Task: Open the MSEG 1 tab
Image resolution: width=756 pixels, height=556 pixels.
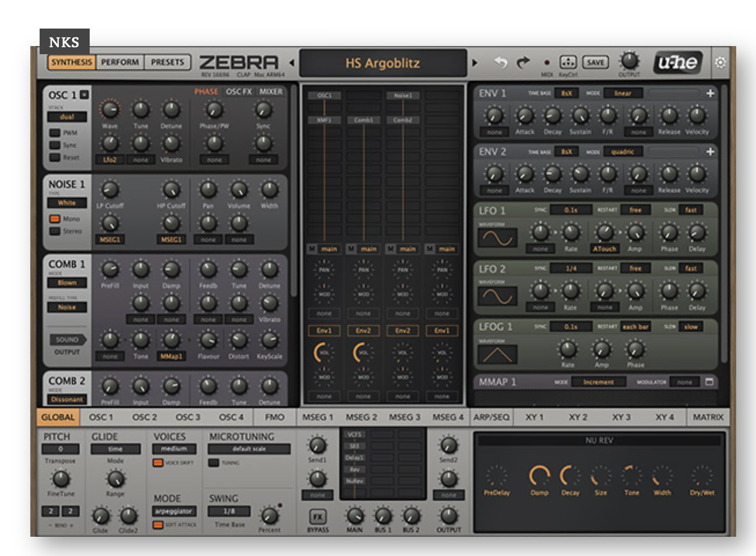Action: pos(318,417)
